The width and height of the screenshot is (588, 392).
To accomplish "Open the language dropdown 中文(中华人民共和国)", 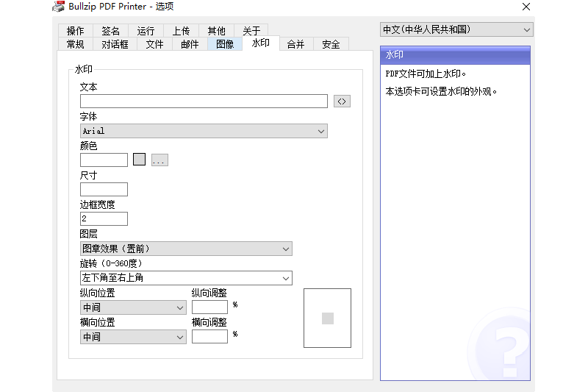I will (456, 29).
